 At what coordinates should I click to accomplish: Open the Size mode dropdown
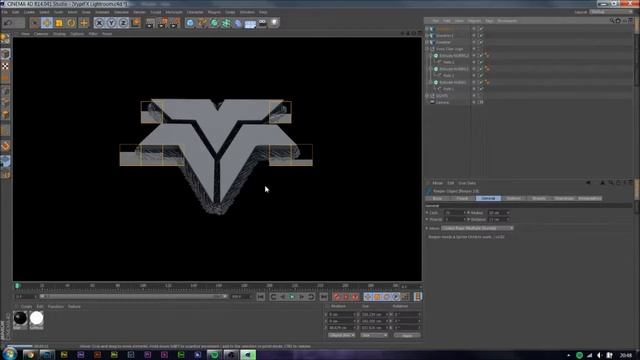tap(374, 335)
